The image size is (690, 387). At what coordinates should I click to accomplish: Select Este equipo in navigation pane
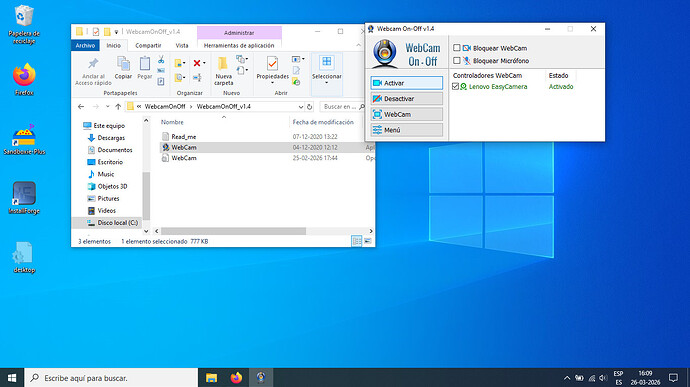tap(109, 126)
